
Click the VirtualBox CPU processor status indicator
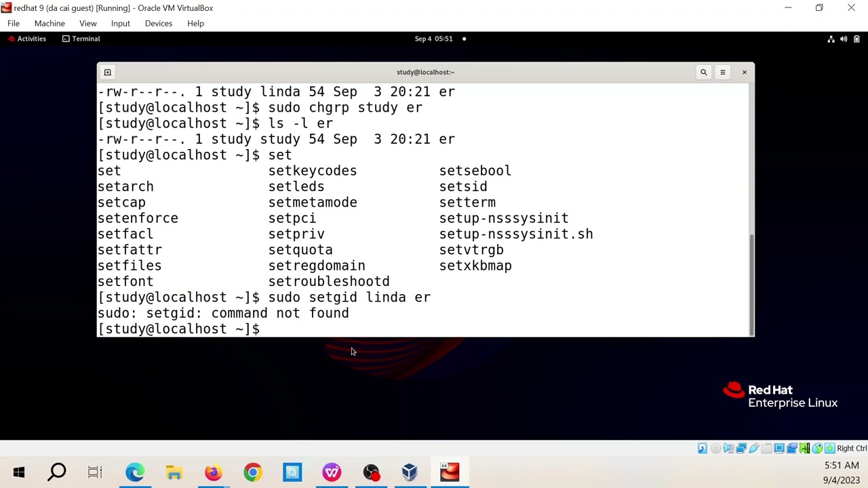pos(804,448)
